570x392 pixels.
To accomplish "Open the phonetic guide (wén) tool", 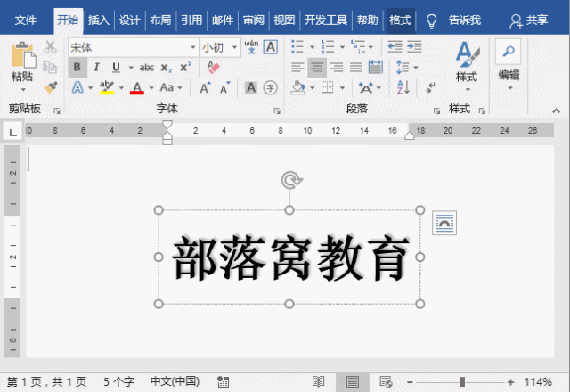I will pos(251,47).
